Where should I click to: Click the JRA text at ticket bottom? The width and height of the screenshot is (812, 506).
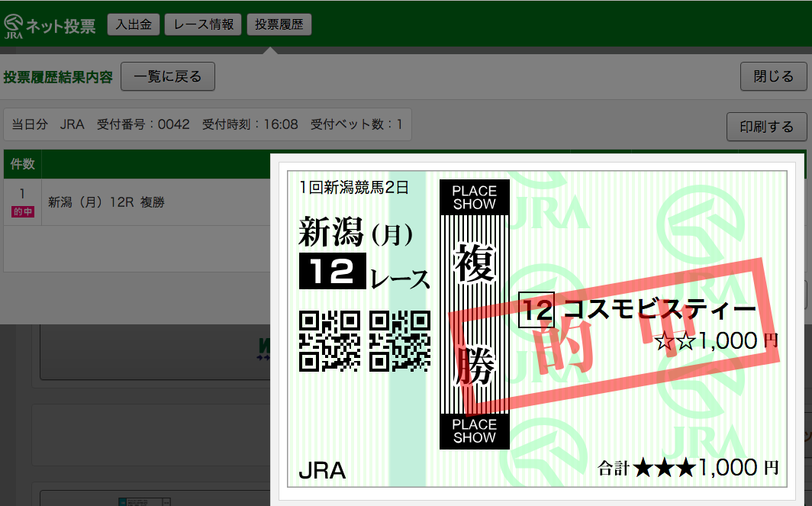coord(322,470)
